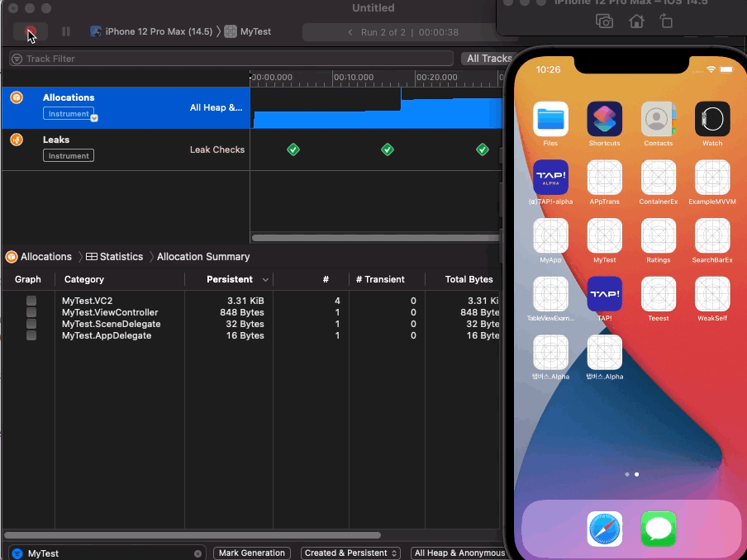The height and width of the screenshot is (560, 747).
Task: Click the second green leak check marker
Action: click(388, 149)
